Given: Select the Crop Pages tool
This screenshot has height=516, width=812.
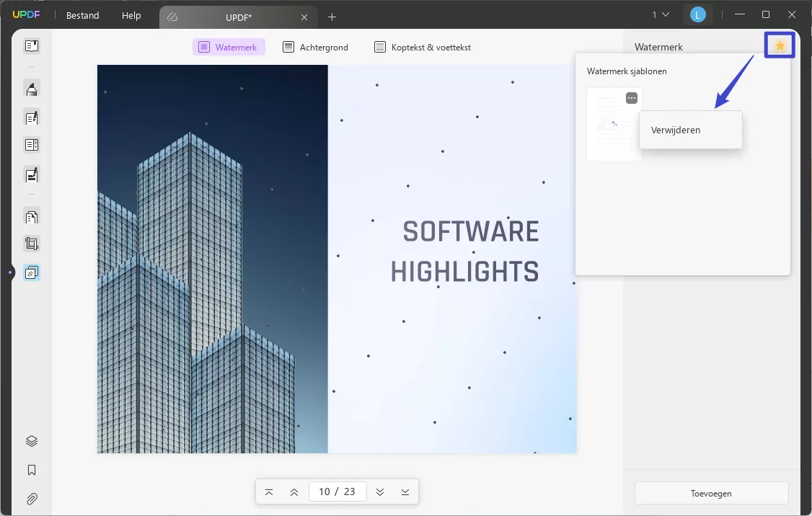Looking at the screenshot, I should [32, 244].
